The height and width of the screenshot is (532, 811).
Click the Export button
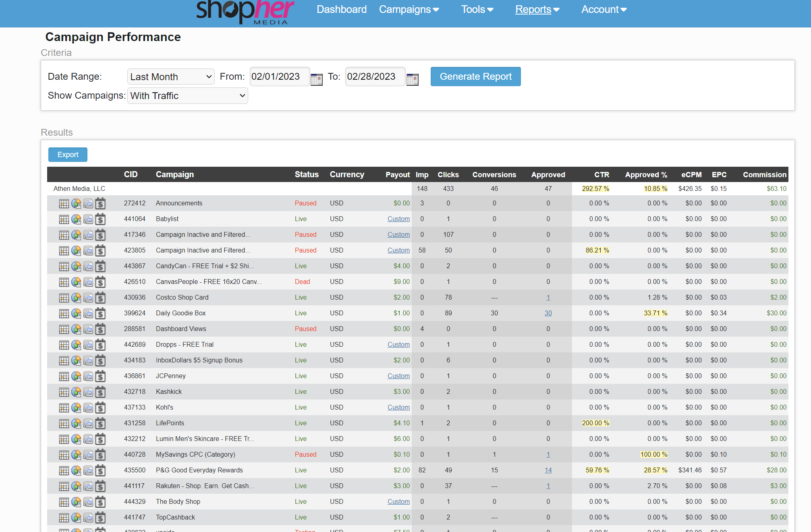point(68,155)
